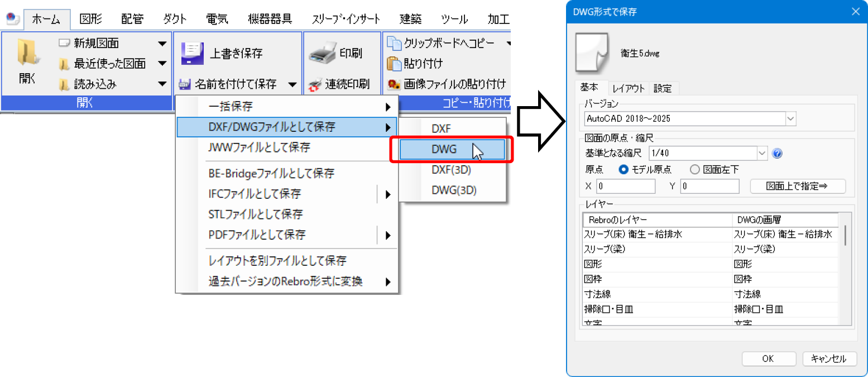This screenshot has width=868, height=377.
Task: Click the blue help icon beside 縮尺
Action: click(776, 153)
